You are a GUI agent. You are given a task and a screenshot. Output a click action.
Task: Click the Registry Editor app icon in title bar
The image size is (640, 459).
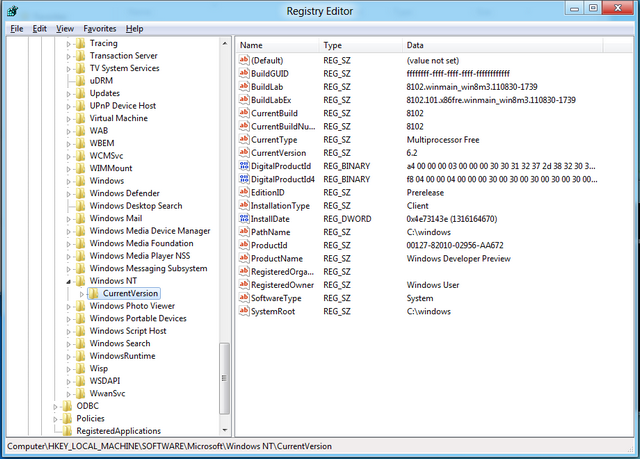coord(13,11)
